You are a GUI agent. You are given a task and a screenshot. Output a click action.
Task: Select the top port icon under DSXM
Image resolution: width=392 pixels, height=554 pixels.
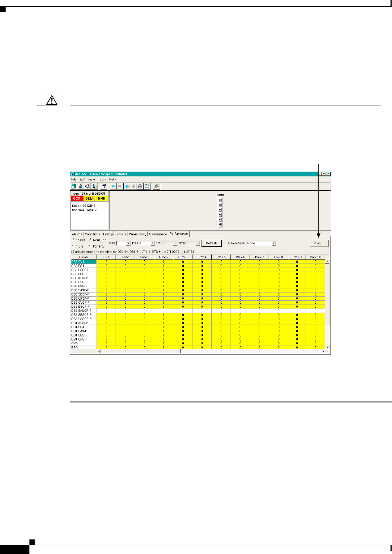click(x=220, y=200)
